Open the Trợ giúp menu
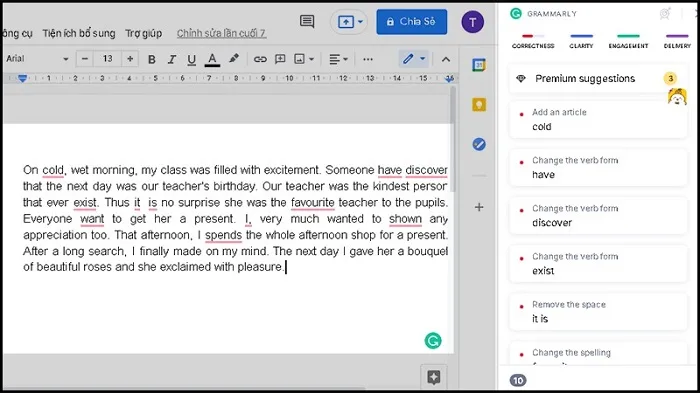This screenshot has height=393, width=700. [x=143, y=33]
